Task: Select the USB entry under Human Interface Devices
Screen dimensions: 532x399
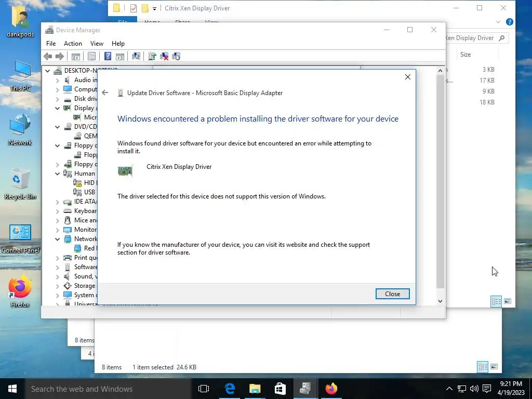Action: [89, 192]
